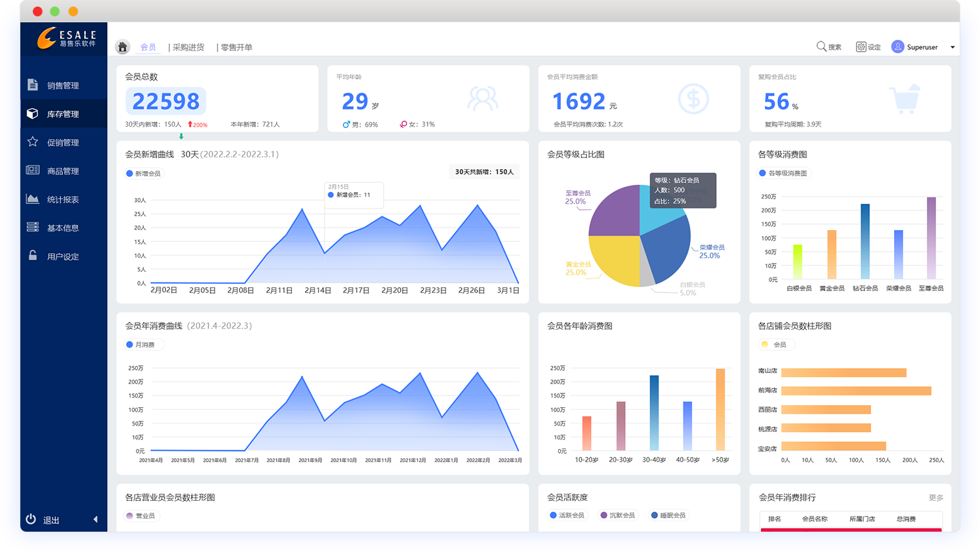Switch to the 零售开单 tab
This screenshot has width=980, height=552.
tap(236, 47)
